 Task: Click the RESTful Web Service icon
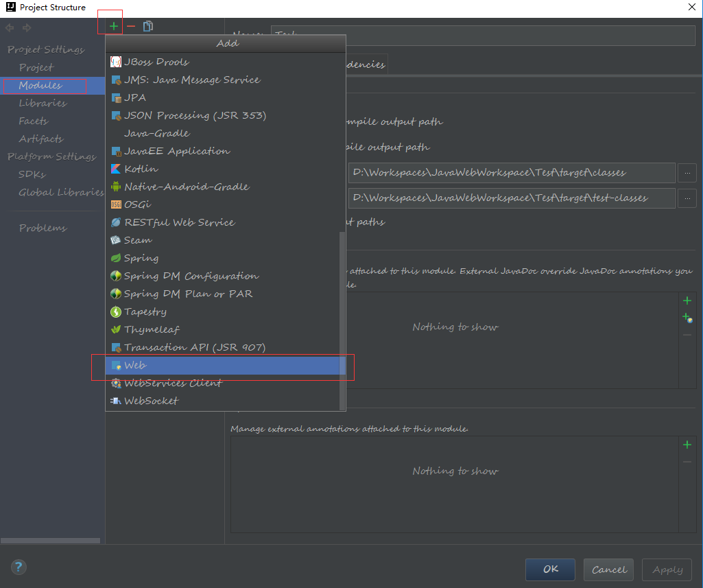pos(116,222)
